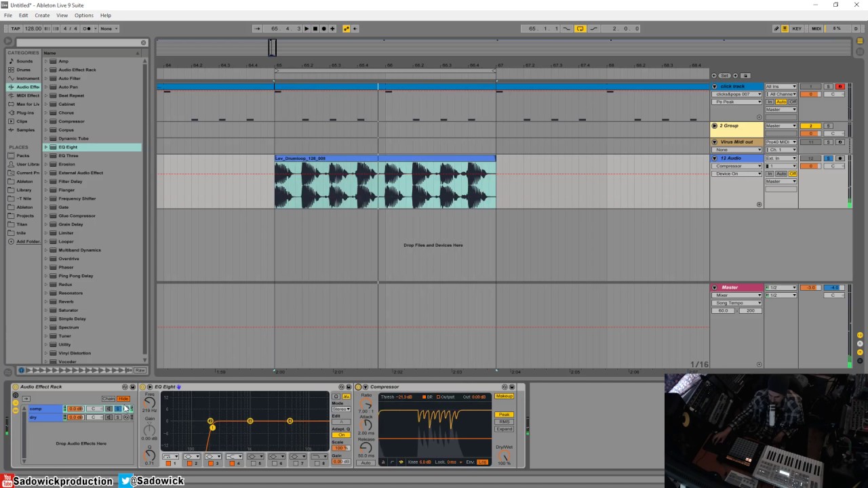Image resolution: width=868 pixels, height=488 pixels.
Task: Open 12 Audio Compressor device chooser
Action: (x=737, y=166)
